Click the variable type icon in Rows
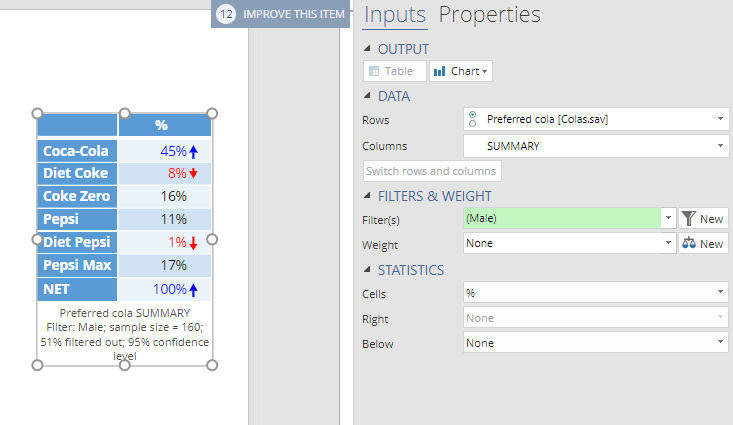The height and width of the screenshot is (425, 733). (x=473, y=119)
